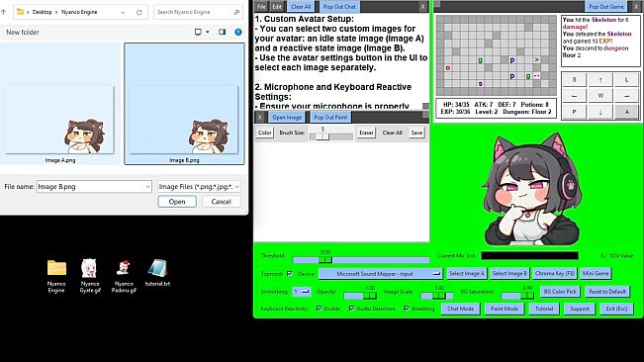Viewport: 644px width, 362px height.
Task: Click Pop Out Game
Action: [x=606, y=7]
